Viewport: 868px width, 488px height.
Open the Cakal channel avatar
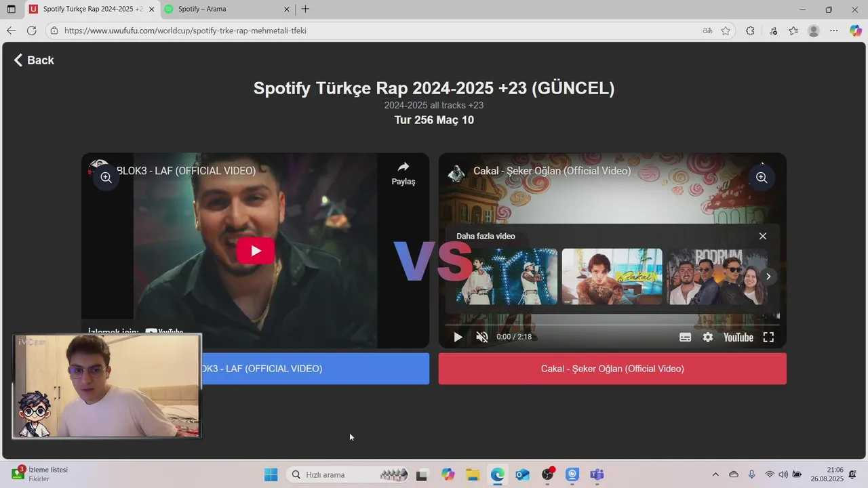pyautogui.click(x=457, y=172)
